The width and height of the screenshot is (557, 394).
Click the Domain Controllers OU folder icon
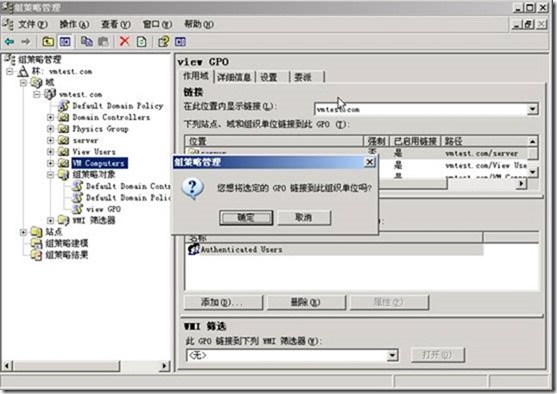64,117
